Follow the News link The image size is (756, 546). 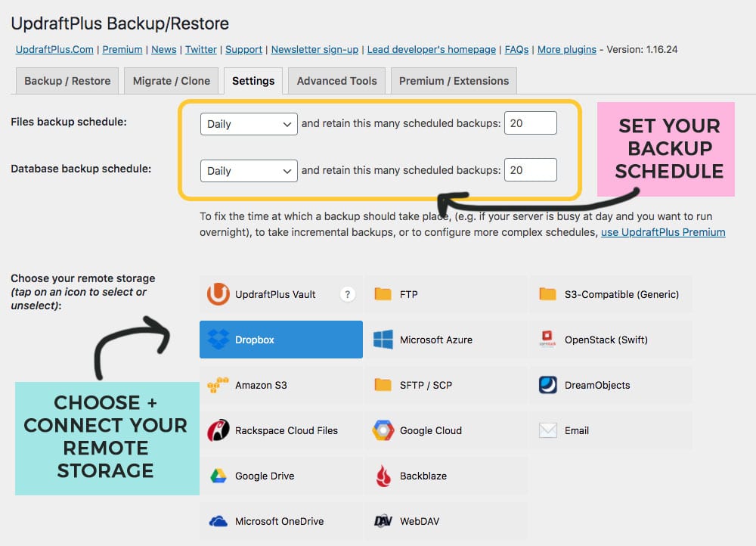click(x=164, y=50)
